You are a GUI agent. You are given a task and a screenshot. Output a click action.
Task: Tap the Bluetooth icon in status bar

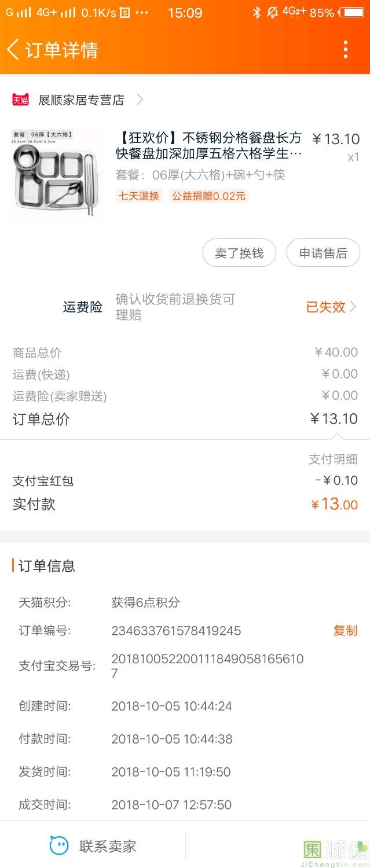[257, 13]
